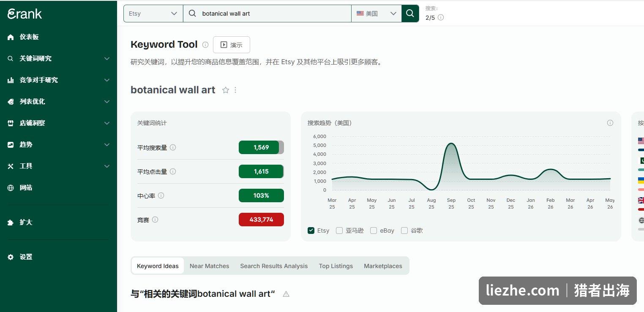Check the 谷歌 trend checkbox
Viewport: 644px width, 312px height.
point(404,231)
